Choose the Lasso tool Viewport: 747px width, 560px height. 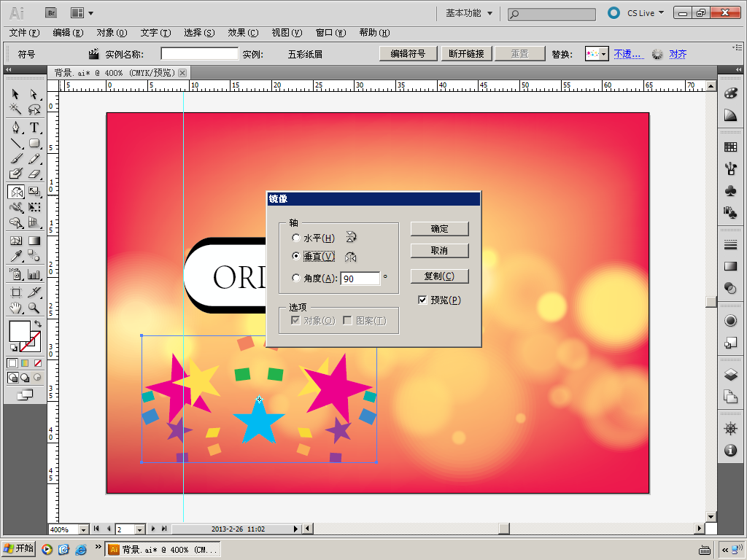click(34, 109)
